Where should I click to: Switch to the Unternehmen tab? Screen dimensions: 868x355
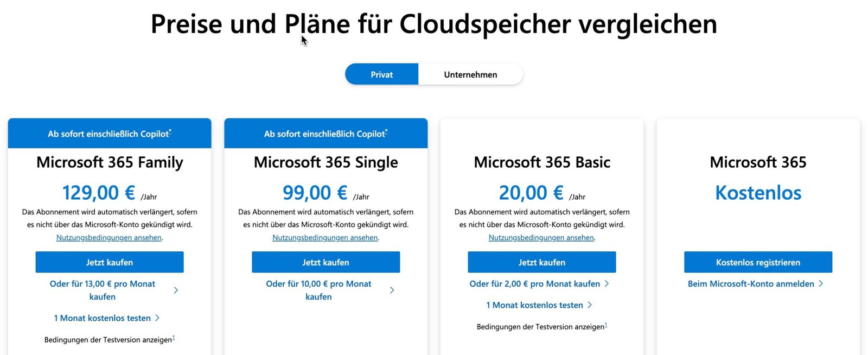point(470,74)
